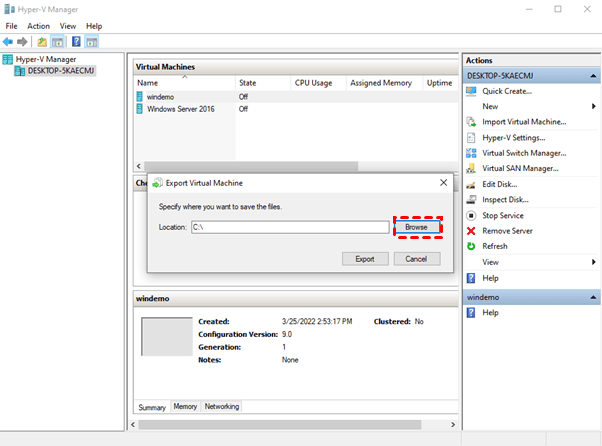Click the Quick Create icon

click(471, 91)
